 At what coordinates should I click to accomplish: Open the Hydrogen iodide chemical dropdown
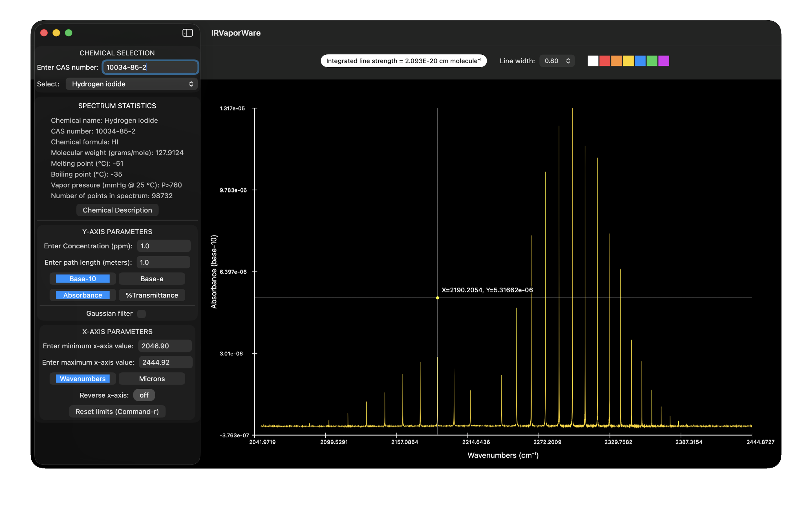[x=132, y=84]
